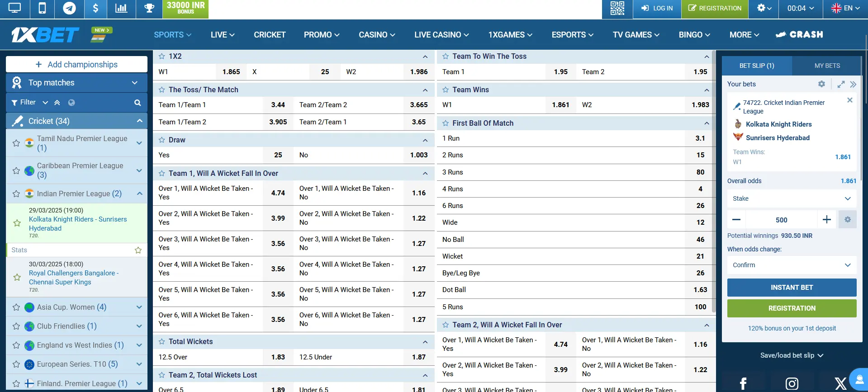The image size is (868, 392).
Task: Open the LIVE menu
Action: [223, 35]
